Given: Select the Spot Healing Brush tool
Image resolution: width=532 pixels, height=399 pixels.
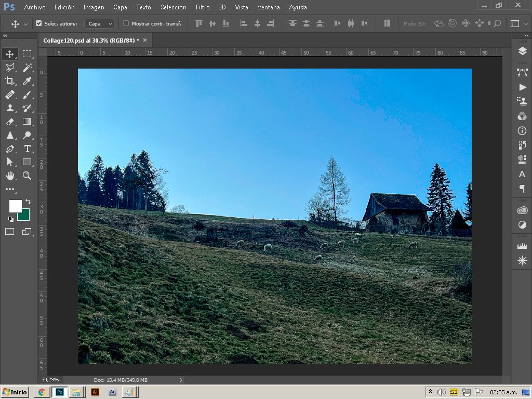Looking at the screenshot, I should click(x=10, y=95).
